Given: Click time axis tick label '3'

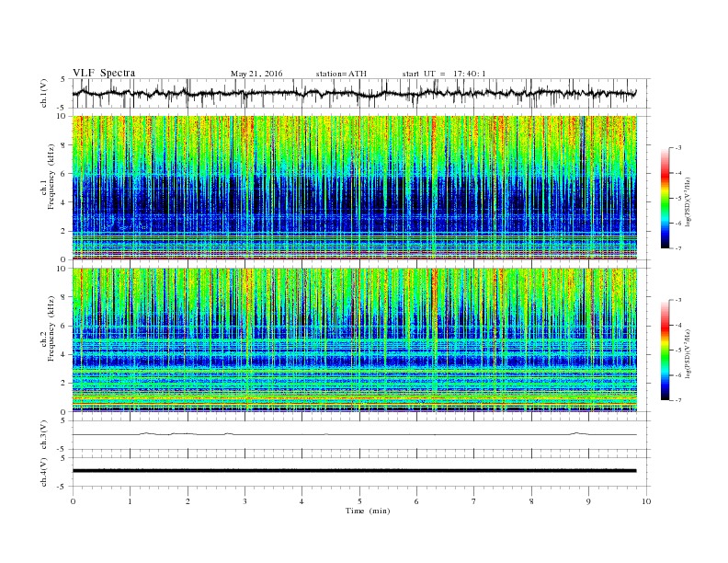Looking at the screenshot, I should [245, 501].
